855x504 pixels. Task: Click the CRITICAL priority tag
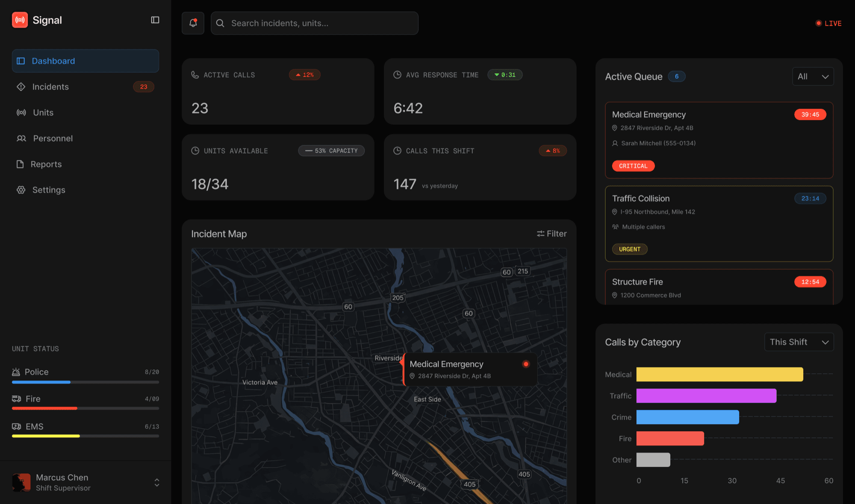click(x=633, y=166)
